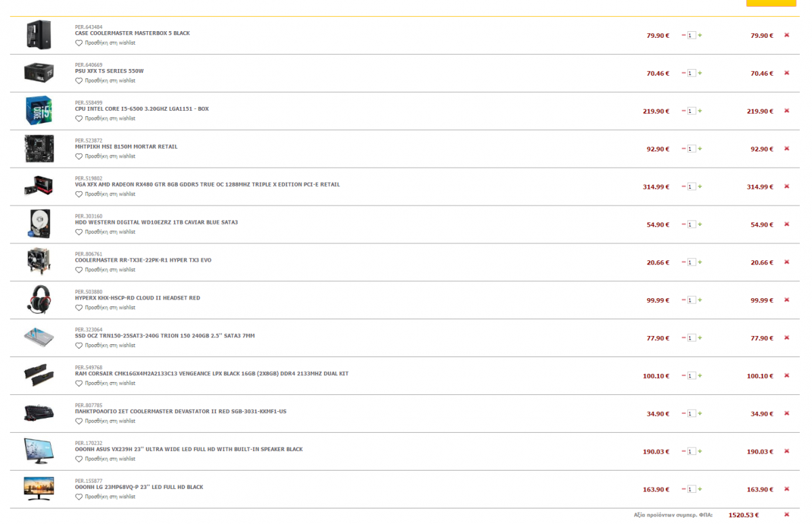Edit quantity field for VGA XFX RADEON RX480
Image resolution: width=812 pixels, height=524 pixels.
[x=691, y=187]
